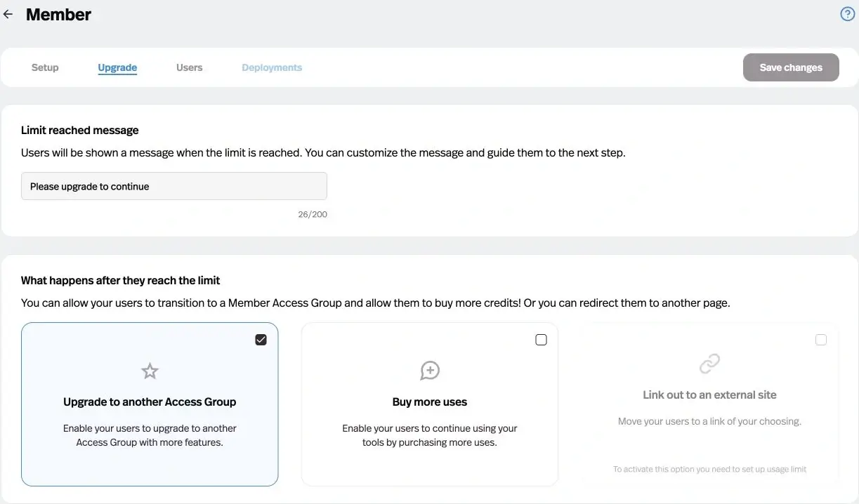The image size is (859, 504).
Task: Click the chat plus icon above Buy more uses
Action: point(430,371)
